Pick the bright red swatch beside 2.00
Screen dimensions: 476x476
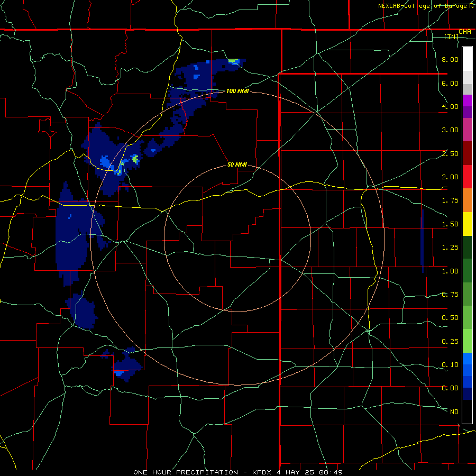click(x=467, y=177)
